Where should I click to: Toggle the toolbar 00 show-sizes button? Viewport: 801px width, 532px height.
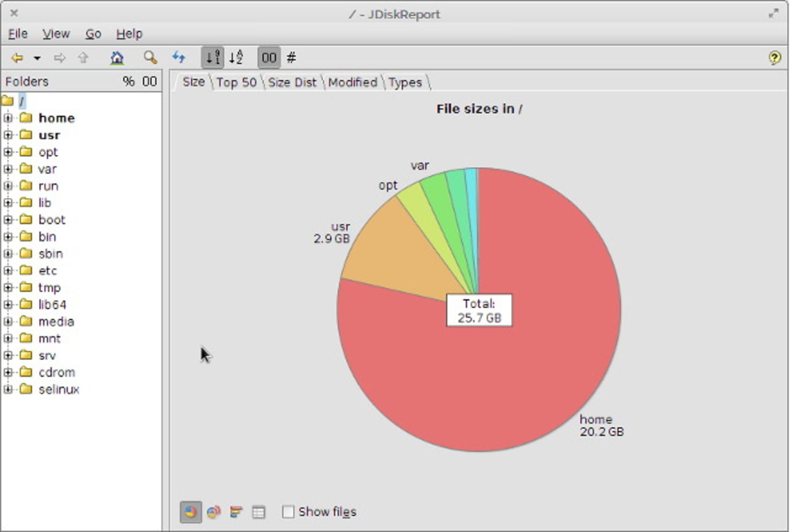269,58
